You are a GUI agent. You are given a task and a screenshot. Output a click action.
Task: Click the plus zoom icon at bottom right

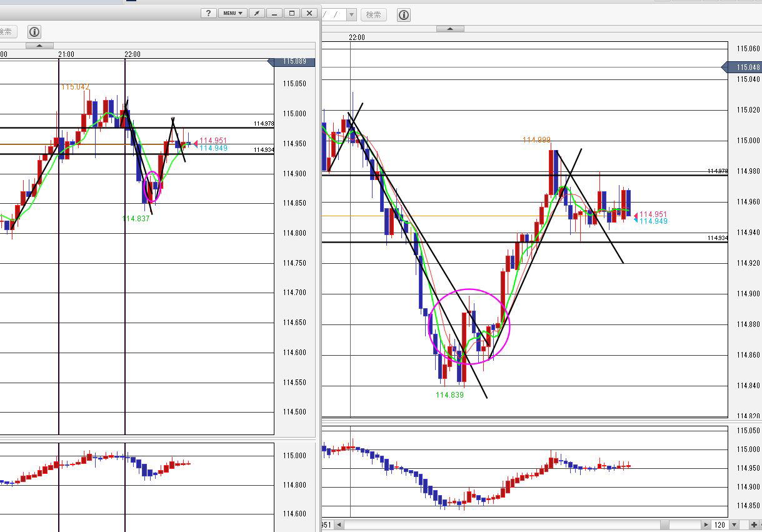(x=754, y=525)
